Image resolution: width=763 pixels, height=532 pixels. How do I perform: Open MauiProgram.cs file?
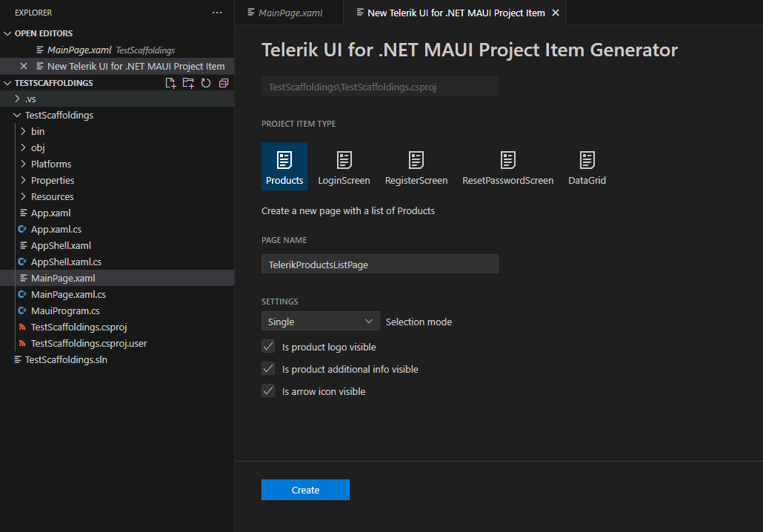point(117,311)
